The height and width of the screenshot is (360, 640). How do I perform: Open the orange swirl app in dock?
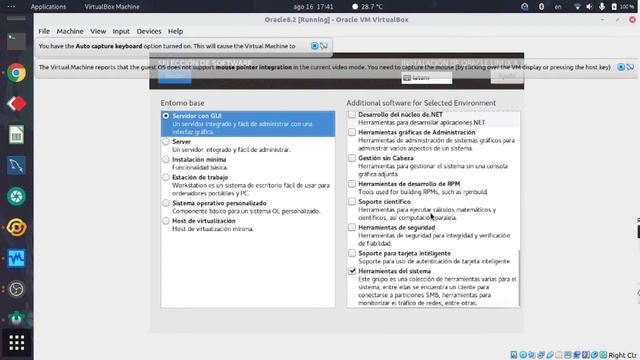click(x=16, y=227)
